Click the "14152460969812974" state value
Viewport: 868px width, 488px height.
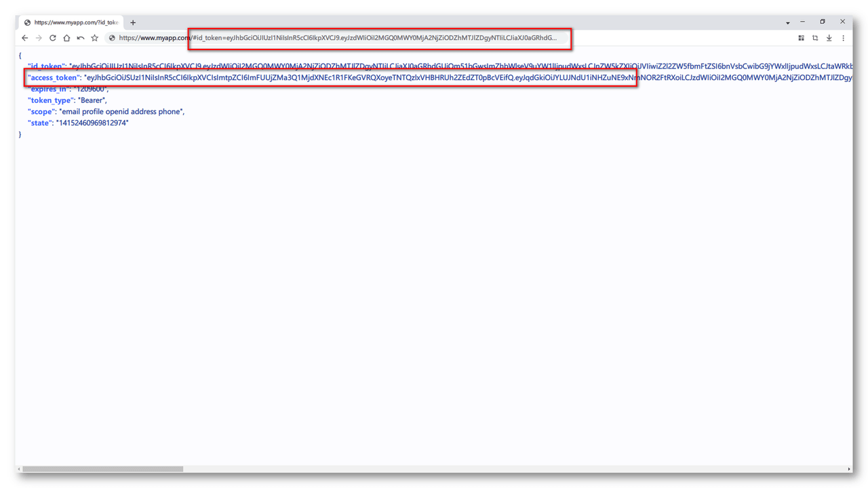click(92, 123)
